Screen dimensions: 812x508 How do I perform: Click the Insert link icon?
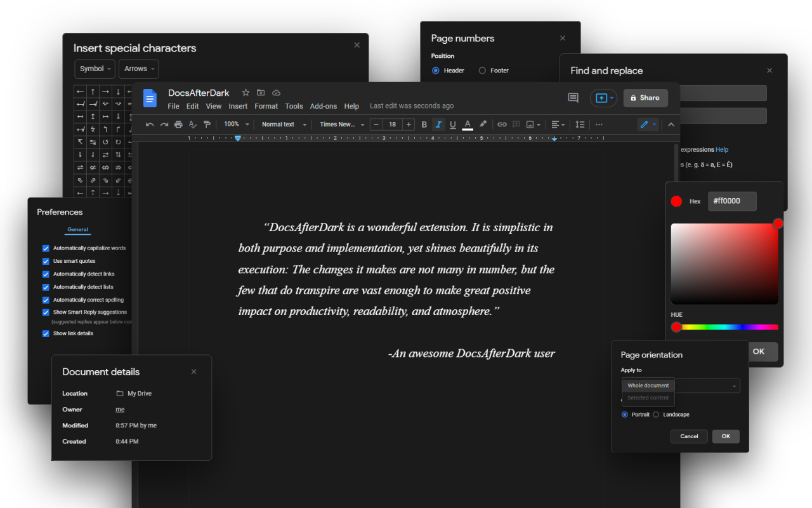click(x=502, y=124)
